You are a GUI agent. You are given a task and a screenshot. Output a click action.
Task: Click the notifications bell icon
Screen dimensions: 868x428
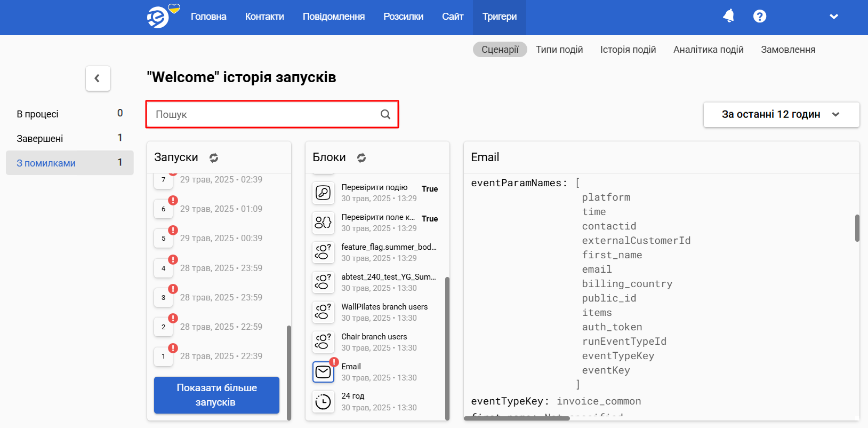click(728, 16)
